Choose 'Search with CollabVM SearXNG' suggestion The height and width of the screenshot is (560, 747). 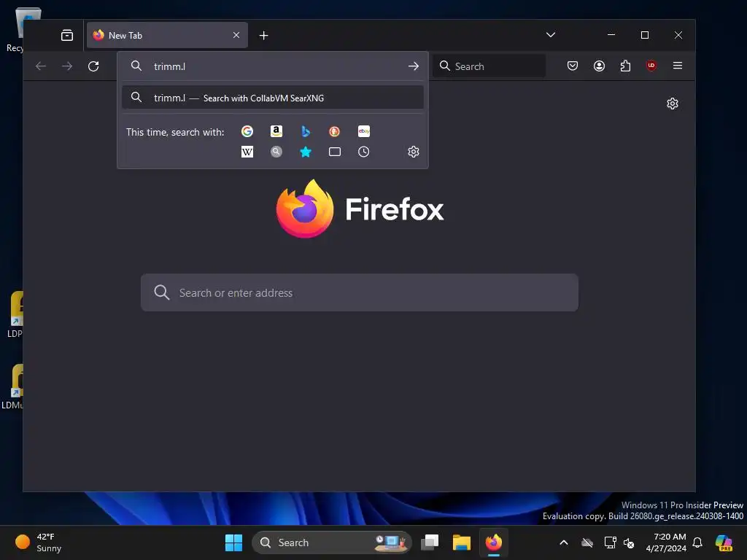pyautogui.click(x=273, y=98)
